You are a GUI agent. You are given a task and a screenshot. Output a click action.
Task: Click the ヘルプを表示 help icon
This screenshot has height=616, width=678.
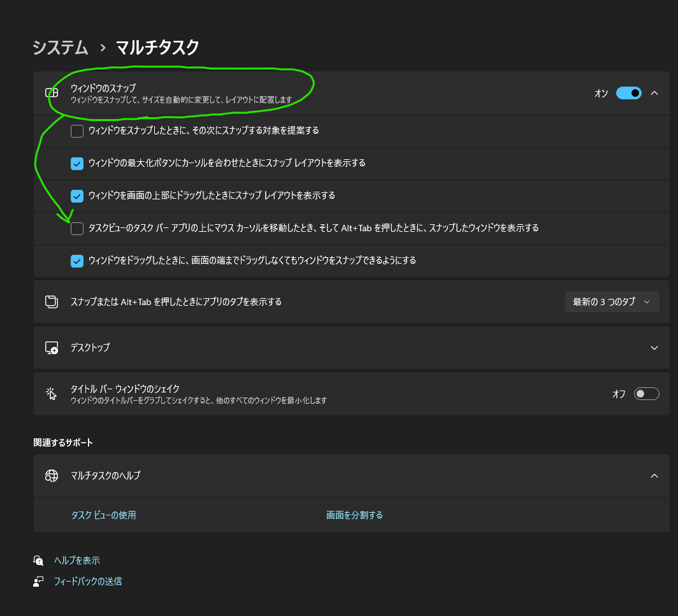pos(39,561)
